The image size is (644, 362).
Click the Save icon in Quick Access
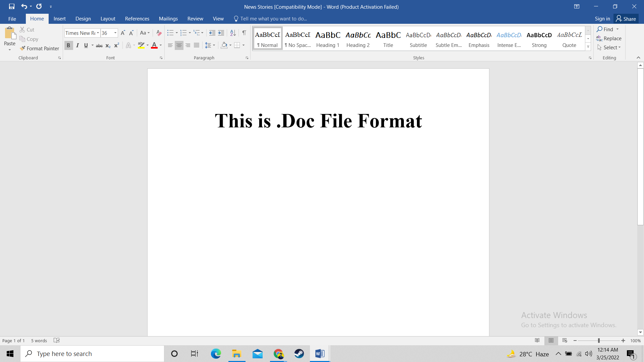[x=12, y=6]
